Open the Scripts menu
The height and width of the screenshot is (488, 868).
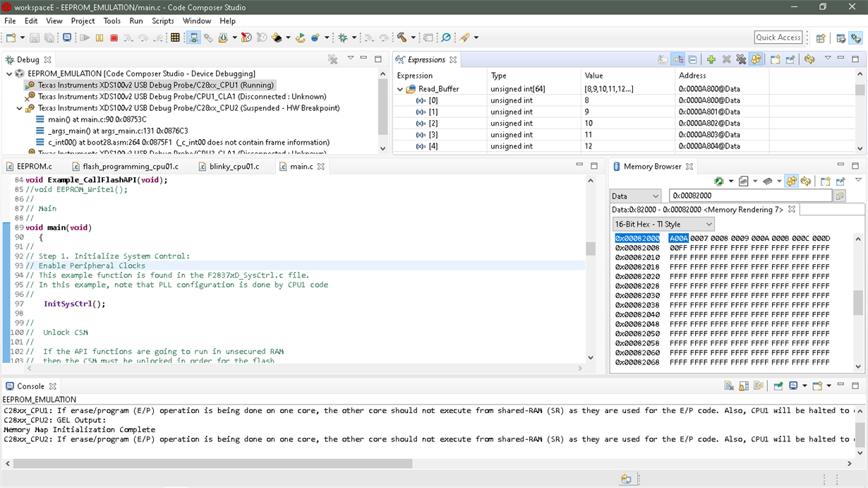click(162, 21)
